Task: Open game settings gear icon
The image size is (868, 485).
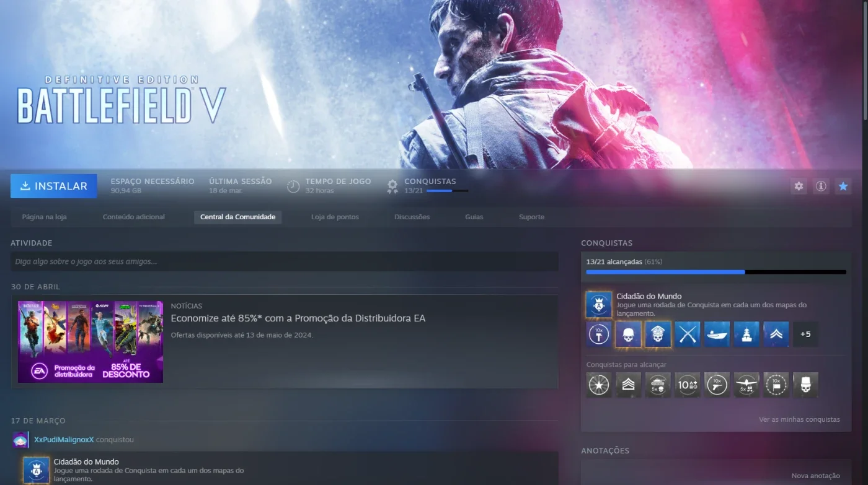Action: point(799,186)
